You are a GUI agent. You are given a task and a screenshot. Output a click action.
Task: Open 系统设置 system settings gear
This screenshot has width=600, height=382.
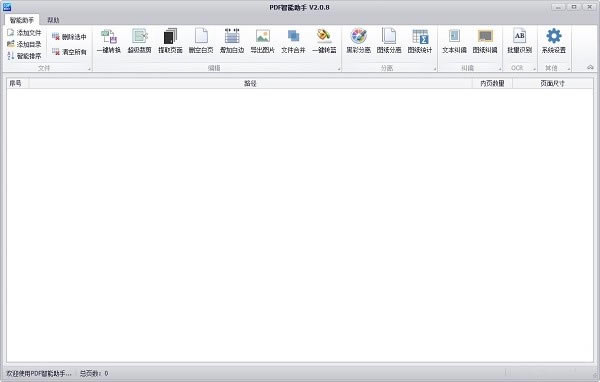[554, 41]
